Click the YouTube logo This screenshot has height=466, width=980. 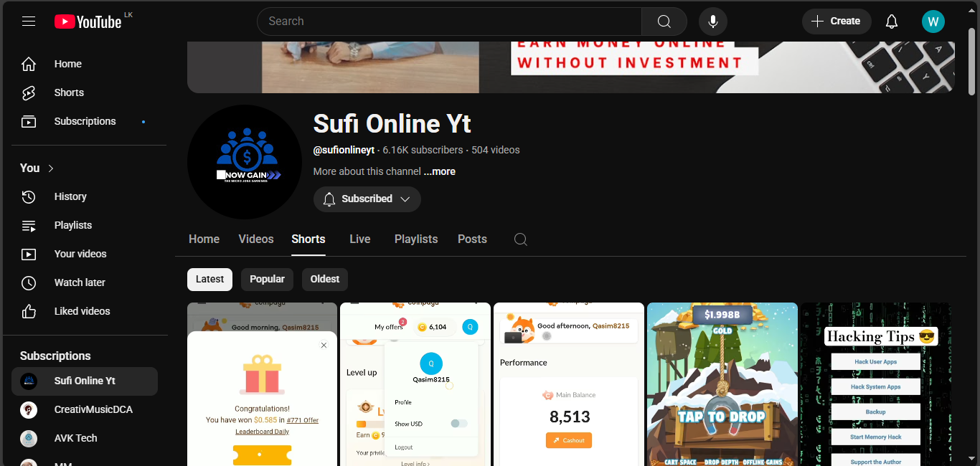pyautogui.click(x=88, y=22)
